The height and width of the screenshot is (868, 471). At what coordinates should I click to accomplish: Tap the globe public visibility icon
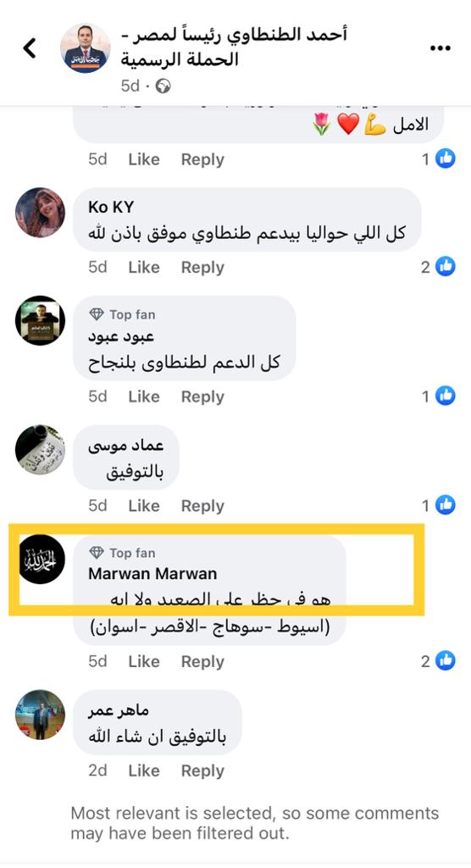163,86
